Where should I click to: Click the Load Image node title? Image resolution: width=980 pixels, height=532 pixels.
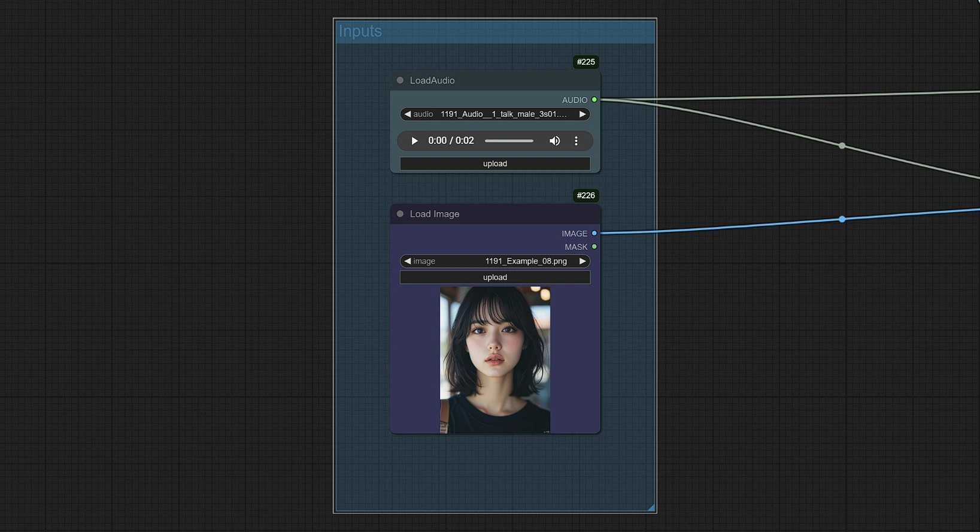click(x=435, y=214)
